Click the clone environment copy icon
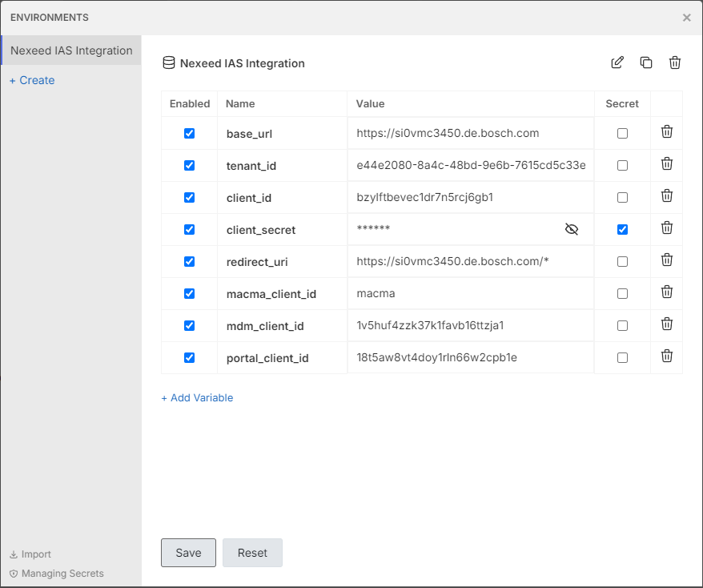 coord(646,62)
